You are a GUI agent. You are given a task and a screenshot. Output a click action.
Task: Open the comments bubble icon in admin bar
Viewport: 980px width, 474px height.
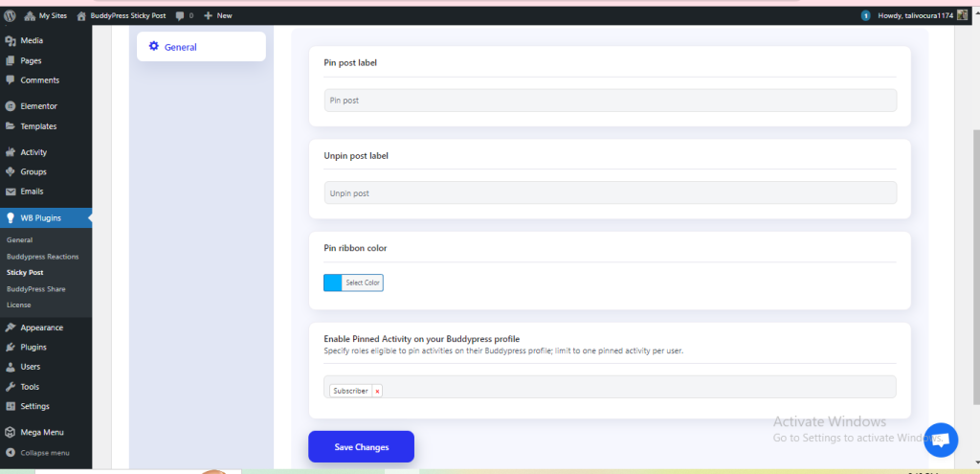[180, 15]
